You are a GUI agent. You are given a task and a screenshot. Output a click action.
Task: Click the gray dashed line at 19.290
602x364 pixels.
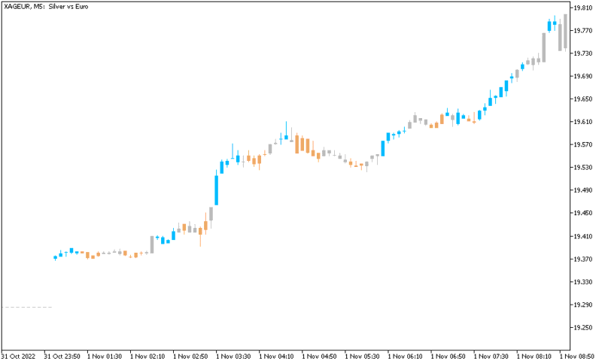27,308
